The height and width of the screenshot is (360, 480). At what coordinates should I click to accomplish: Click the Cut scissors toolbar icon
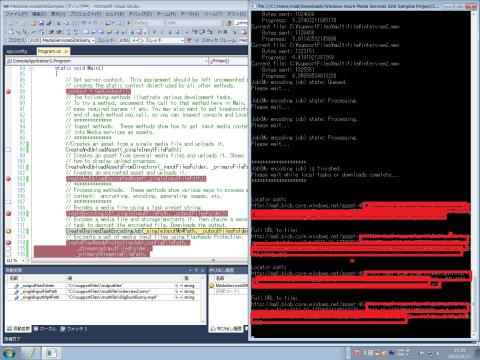[59, 23]
